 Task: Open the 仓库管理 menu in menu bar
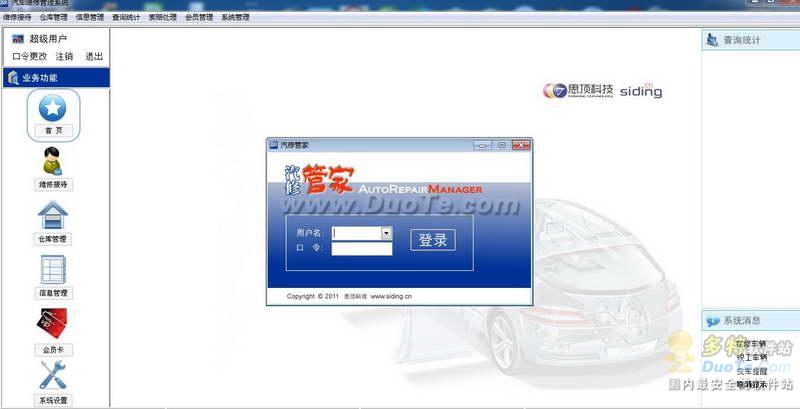(x=54, y=17)
